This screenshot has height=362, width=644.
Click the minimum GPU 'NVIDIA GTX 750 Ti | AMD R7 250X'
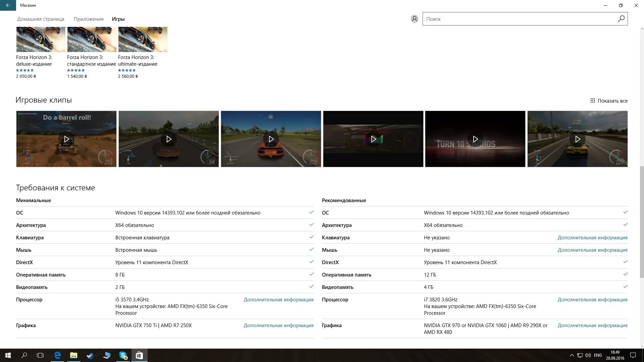pos(153,325)
